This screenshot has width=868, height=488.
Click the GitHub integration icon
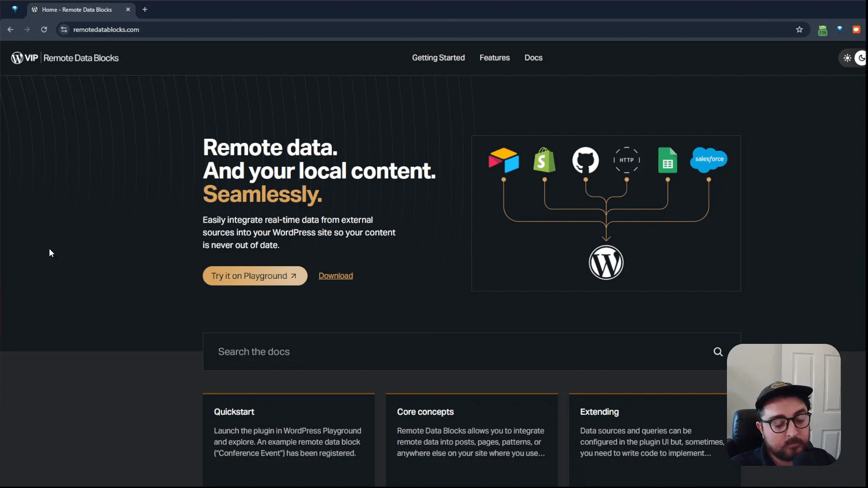(585, 160)
